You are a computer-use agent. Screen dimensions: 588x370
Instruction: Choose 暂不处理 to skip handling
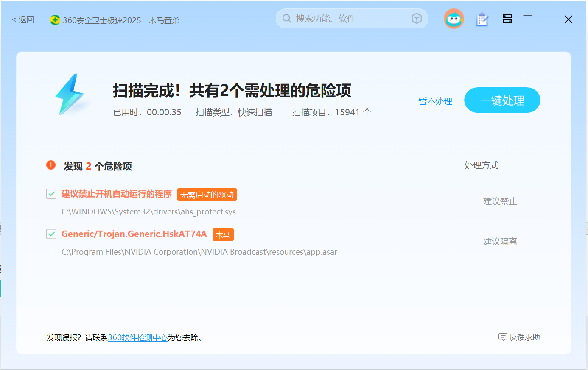coord(435,101)
